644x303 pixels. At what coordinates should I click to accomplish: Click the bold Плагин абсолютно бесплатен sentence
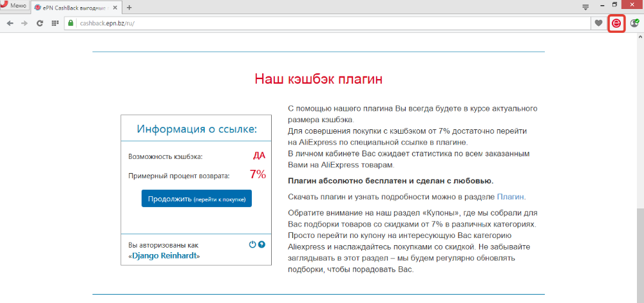[391, 181]
